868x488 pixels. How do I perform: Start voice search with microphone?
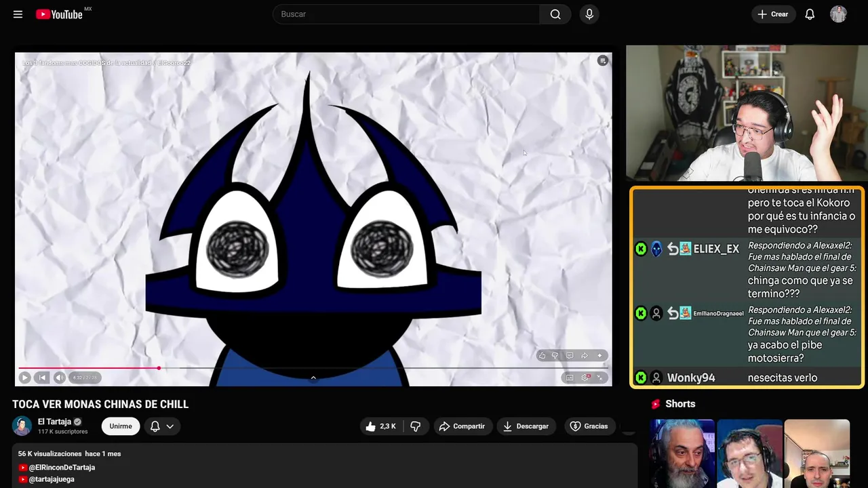click(x=589, y=14)
